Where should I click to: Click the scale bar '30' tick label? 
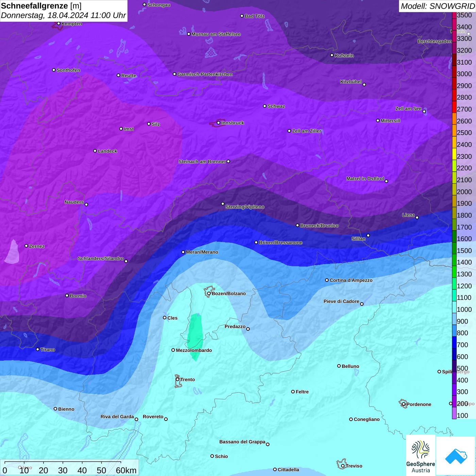(63, 470)
